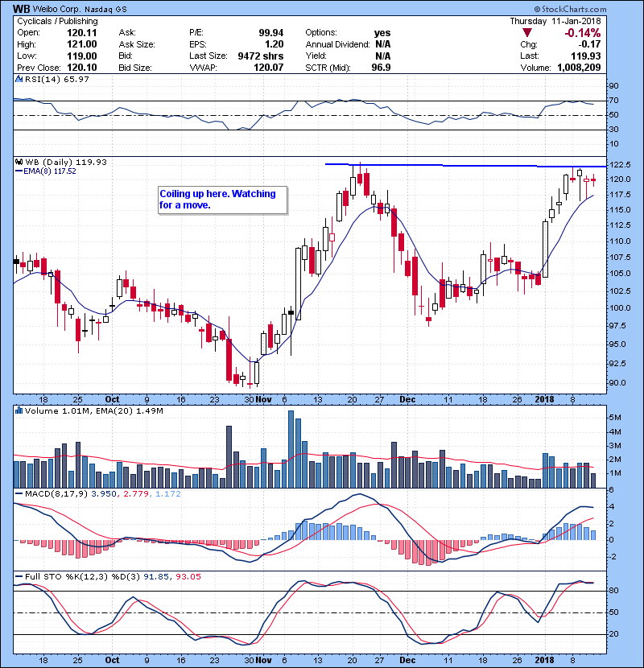The width and height of the screenshot is (644, 668).
Task: Click the 122.5 price axis label
Action: coord(620,164)
